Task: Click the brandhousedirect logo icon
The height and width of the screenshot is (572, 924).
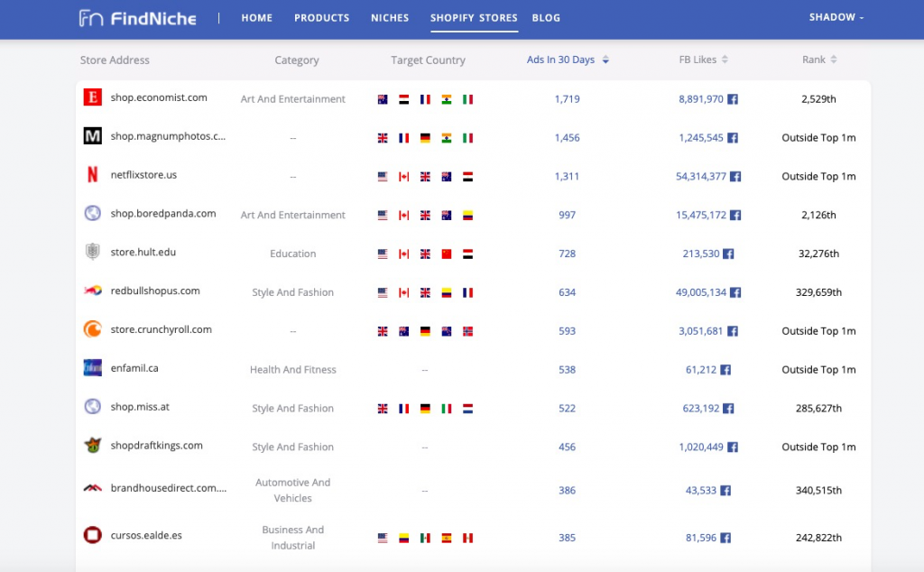Action: 93,488
